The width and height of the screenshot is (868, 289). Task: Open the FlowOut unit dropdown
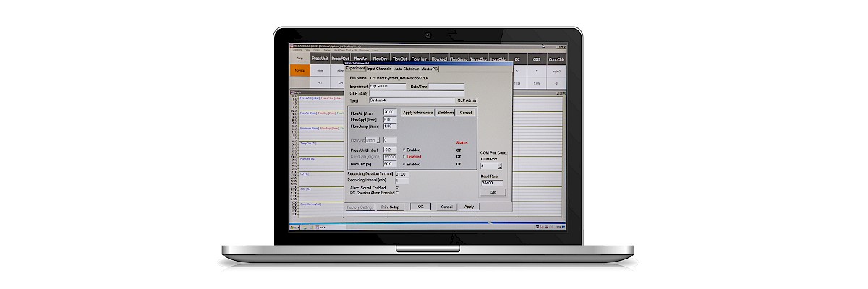pos(378,140)
